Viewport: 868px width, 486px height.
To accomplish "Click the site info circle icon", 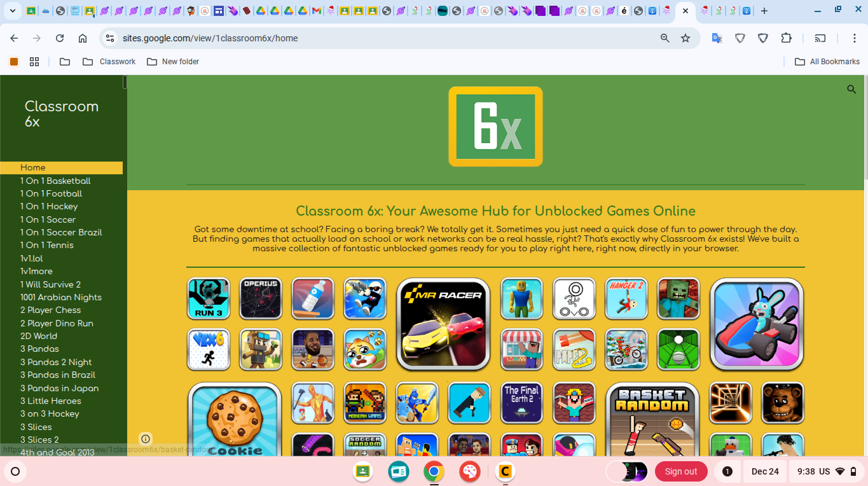I will coord(146,439).
